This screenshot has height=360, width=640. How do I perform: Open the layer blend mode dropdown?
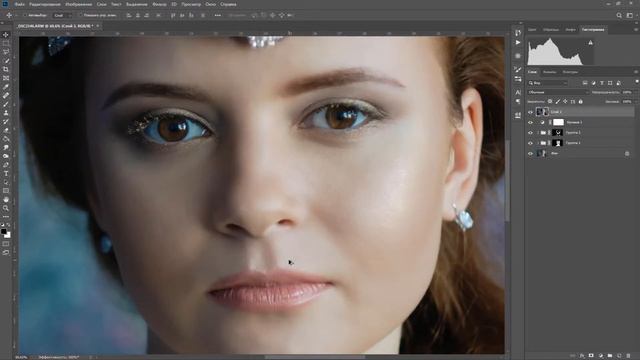click(x=558, y=92)
